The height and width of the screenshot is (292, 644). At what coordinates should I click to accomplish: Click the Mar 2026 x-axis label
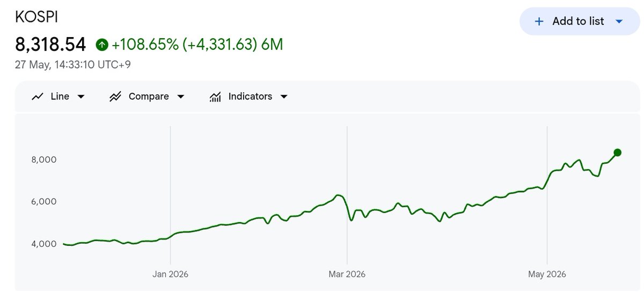(x=347, y=274)
